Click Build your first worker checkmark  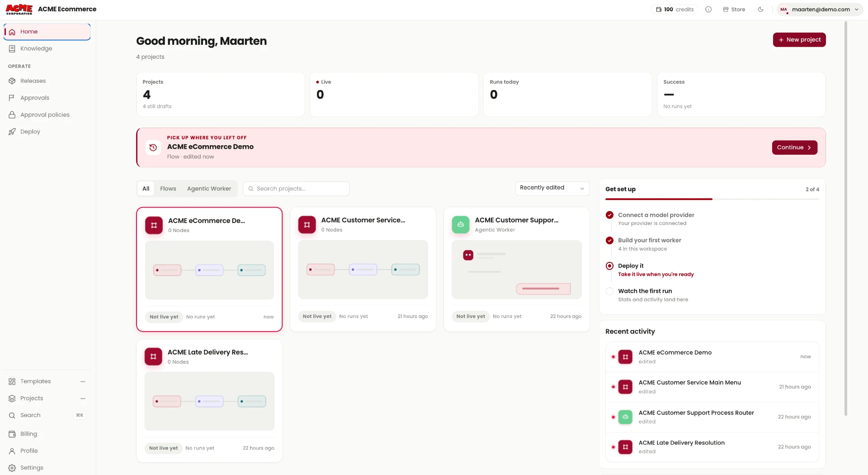click(610, 241)
